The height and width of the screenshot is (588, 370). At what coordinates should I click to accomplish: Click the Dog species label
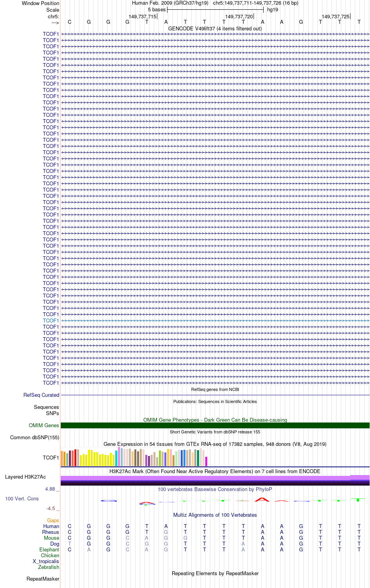coord(55,544)
